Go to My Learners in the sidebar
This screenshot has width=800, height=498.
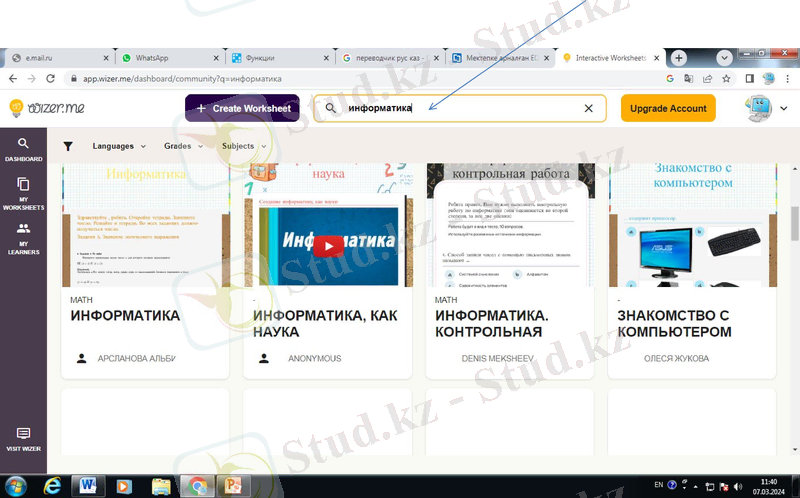23,234
